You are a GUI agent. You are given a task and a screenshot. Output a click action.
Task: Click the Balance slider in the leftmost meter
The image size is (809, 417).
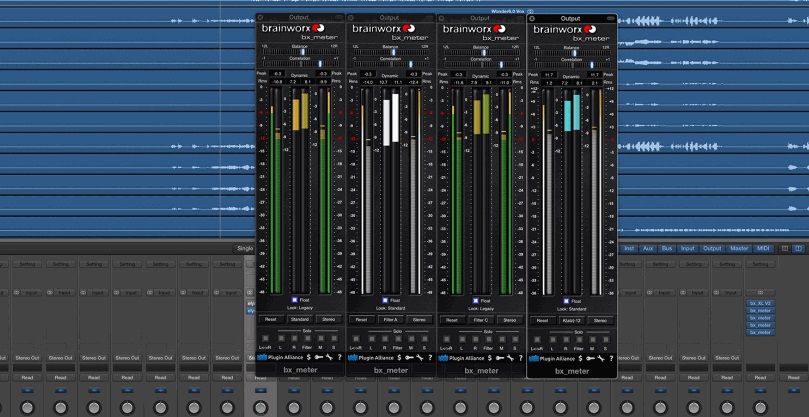point(301,53)
